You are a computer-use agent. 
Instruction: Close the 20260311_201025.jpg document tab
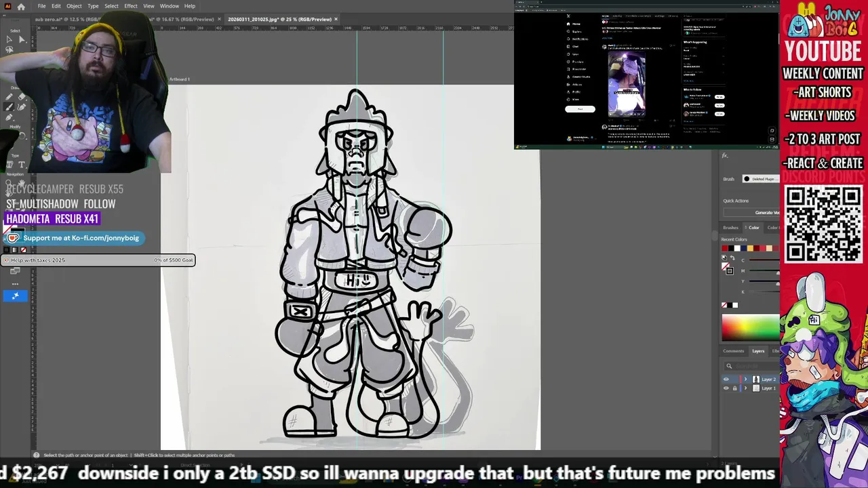(x=336, y=19)
